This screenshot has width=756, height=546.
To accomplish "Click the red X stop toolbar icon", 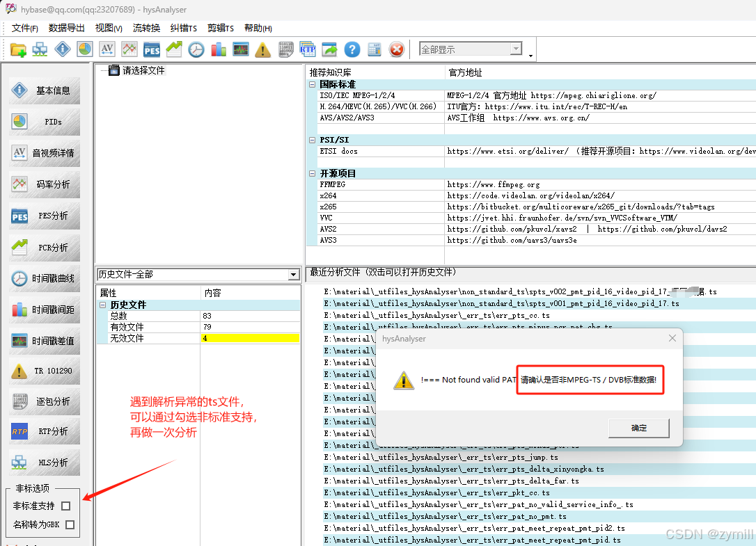I will coord(396,49).
